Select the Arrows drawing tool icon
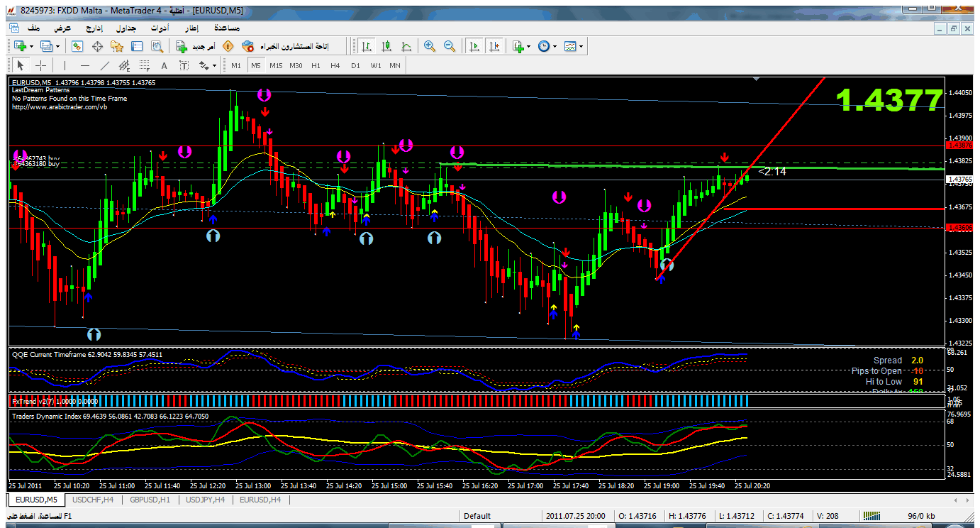Screen dimensions: 980x528 pyautogui.click(x=204, y=65)
